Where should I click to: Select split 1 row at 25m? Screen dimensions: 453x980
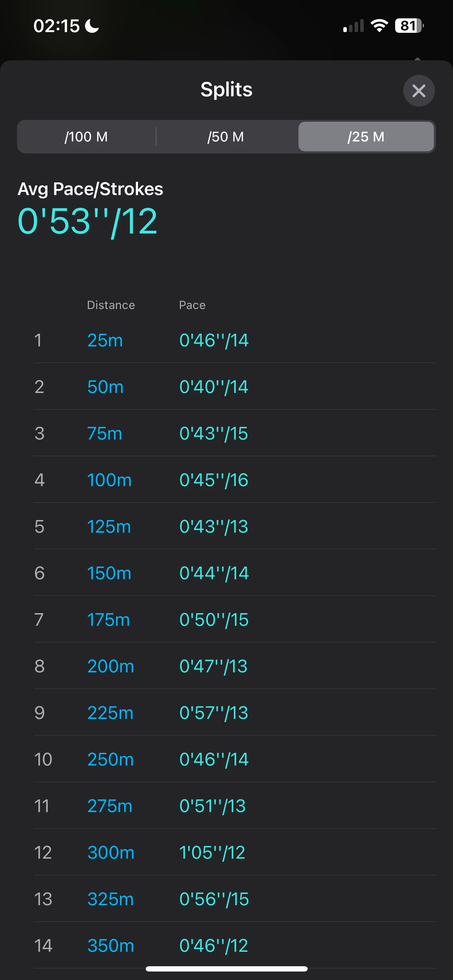(x=235, y=340)
